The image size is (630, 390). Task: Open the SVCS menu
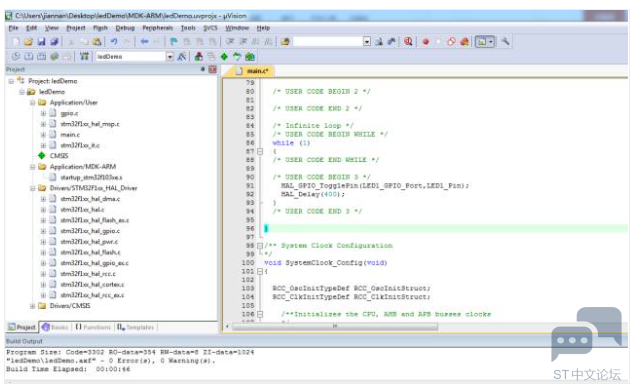tap(210, 28)
